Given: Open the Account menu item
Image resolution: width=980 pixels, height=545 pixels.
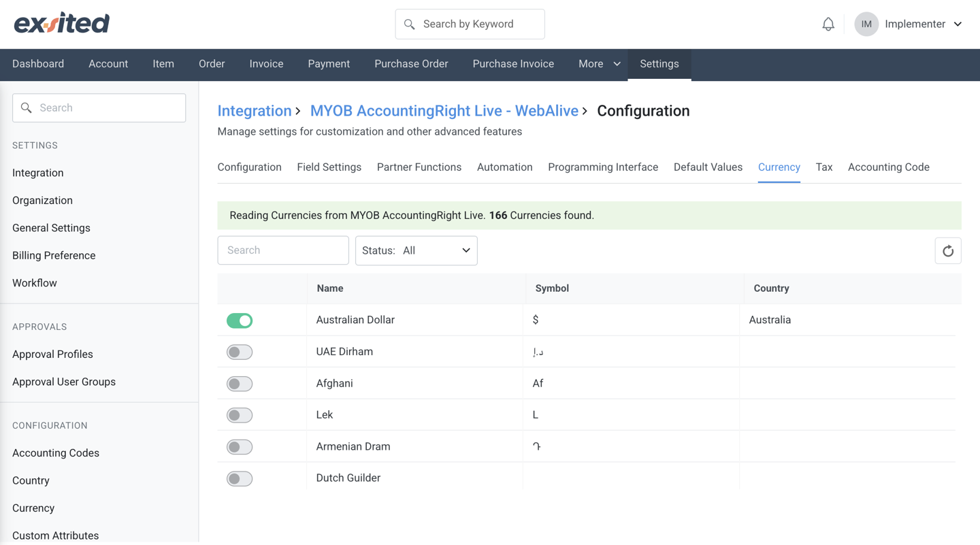Looking at the screenshot, I should (108, 64).
